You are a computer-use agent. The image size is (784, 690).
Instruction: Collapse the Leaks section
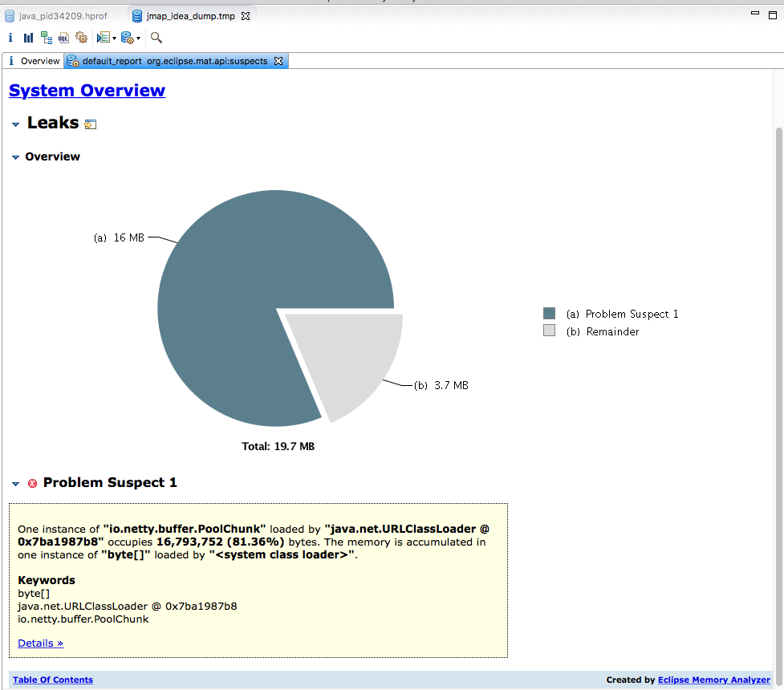point(15,124)
